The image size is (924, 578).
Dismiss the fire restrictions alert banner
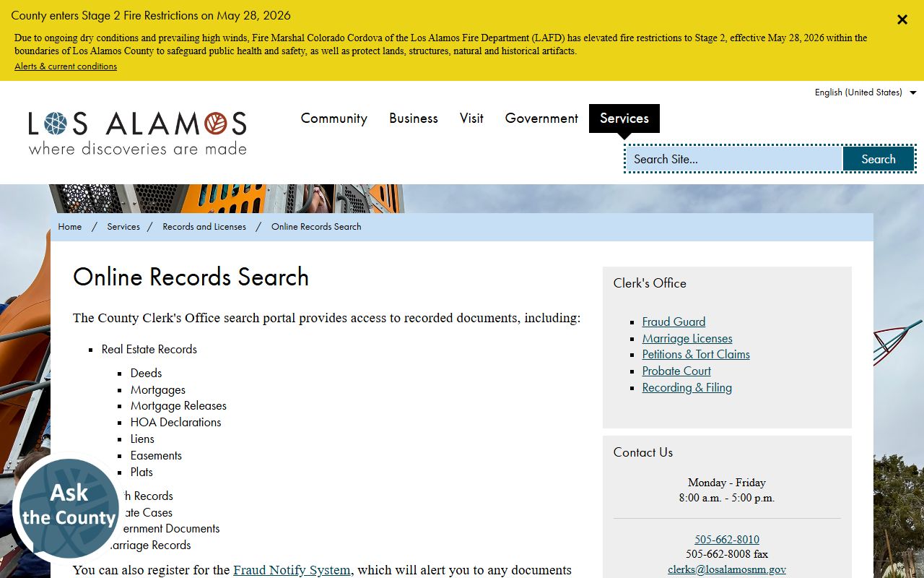pyautogui.click(x=902, y=20)
